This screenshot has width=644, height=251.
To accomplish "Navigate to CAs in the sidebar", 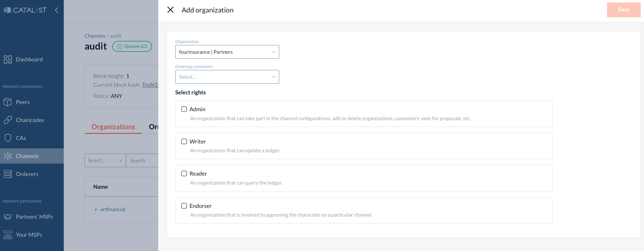I will click(x=21, y=138).
